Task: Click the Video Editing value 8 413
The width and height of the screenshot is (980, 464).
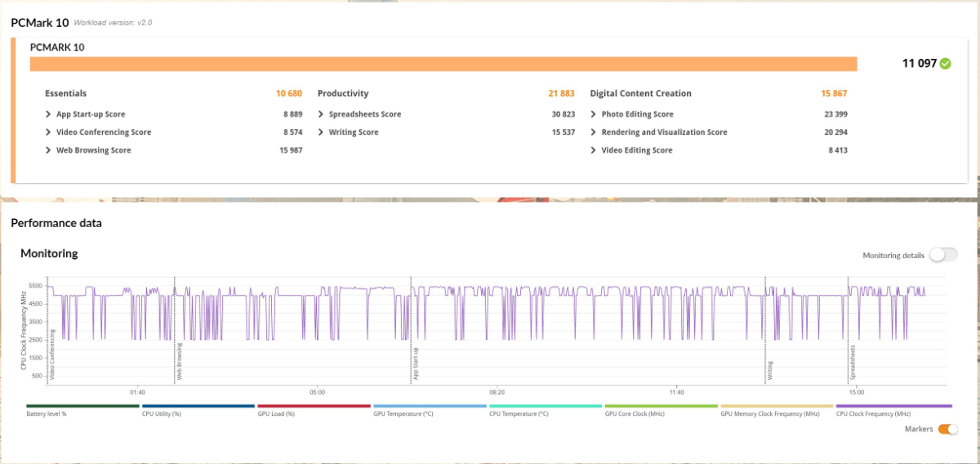Action: tap(838, 150)
